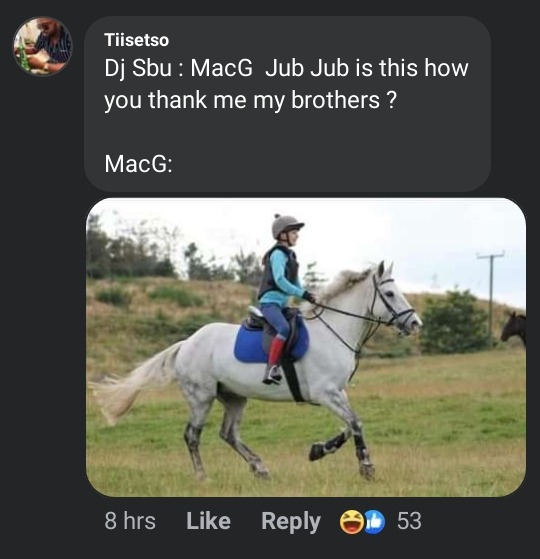Click the utility pole in the photo

pos(491,296)
